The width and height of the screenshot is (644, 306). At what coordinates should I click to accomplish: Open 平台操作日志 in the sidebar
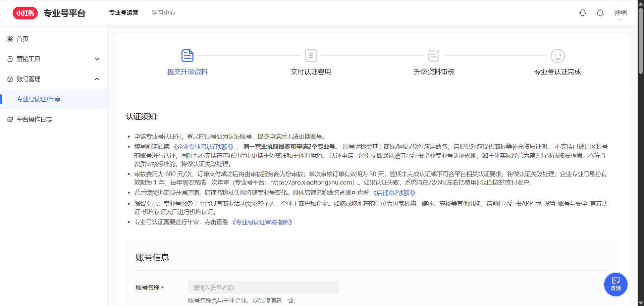34,119
